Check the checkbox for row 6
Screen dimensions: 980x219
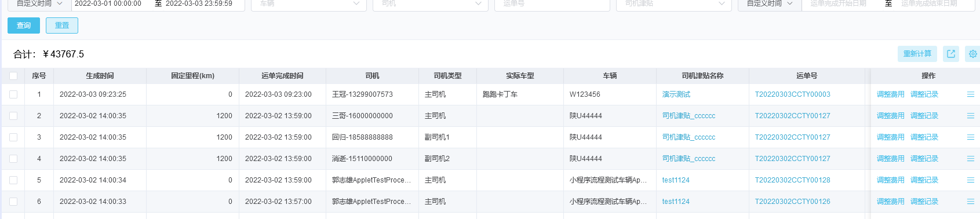13,202
